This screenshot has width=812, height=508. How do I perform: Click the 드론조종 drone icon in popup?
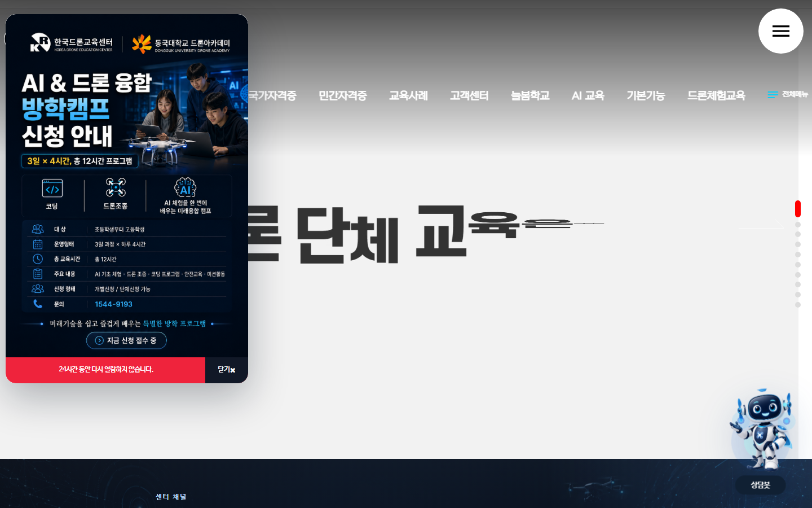(116, 187)
